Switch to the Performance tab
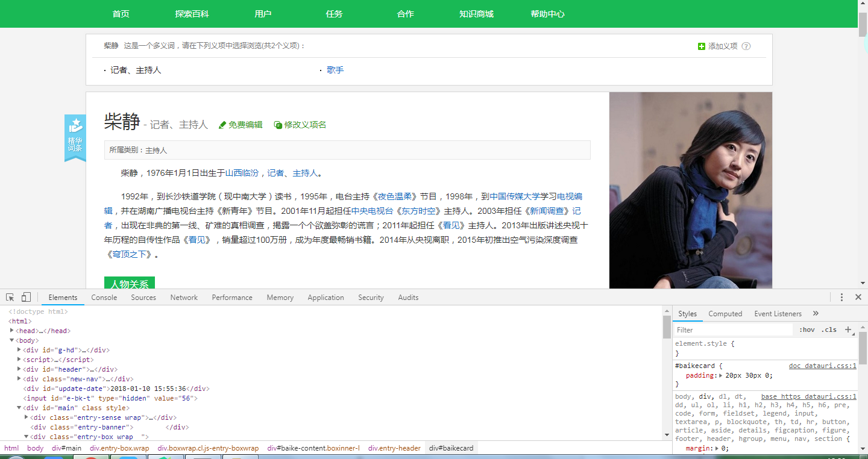The height and width of the screenshot is (459, 868). click(232, 298)
